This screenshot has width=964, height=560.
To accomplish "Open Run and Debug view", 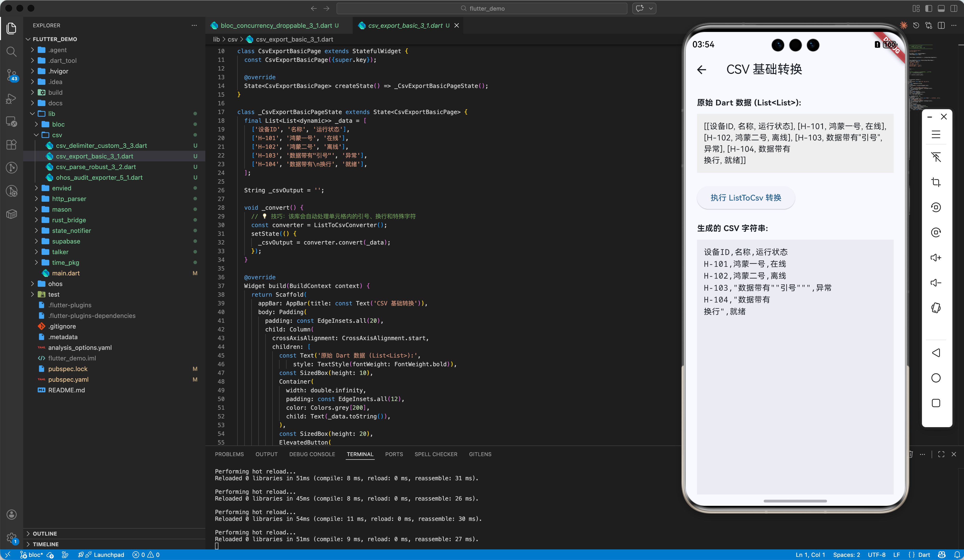I will click(12, 99).
